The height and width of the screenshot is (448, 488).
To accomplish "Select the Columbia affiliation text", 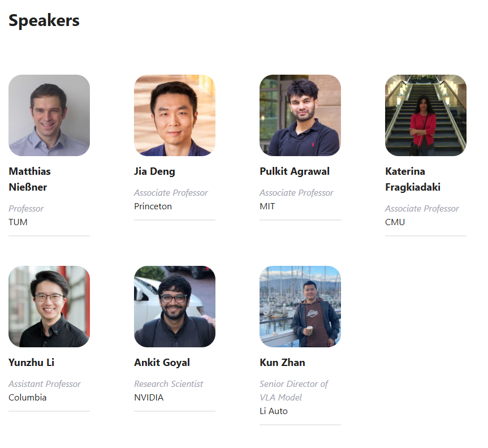I will 28,398.
